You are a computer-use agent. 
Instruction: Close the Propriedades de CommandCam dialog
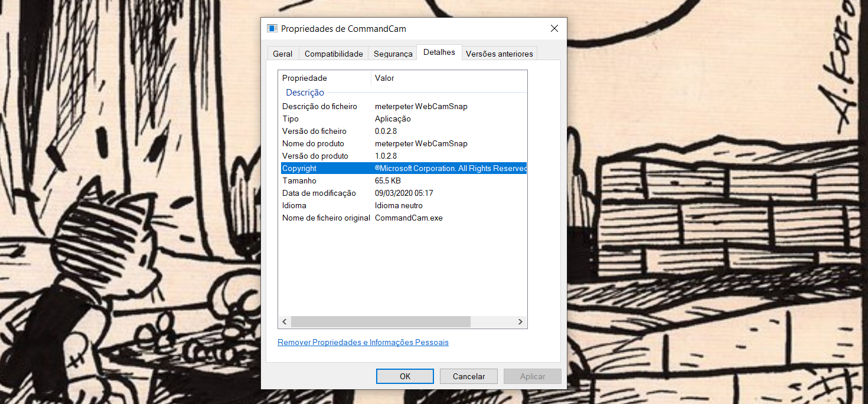(554, 28)
